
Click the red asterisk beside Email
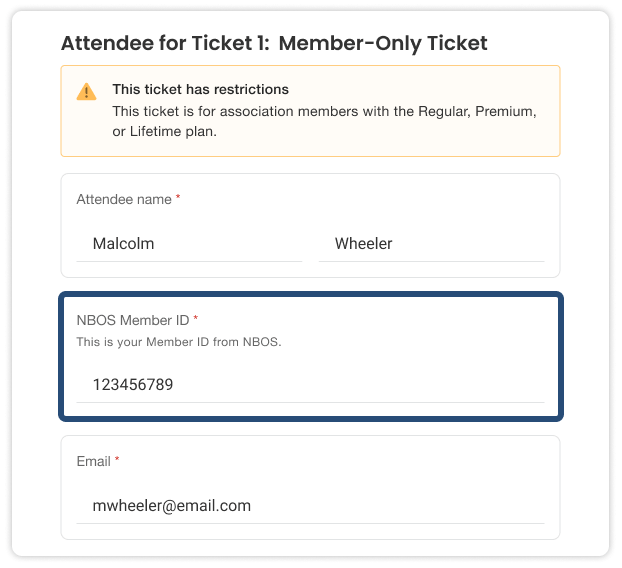117,460
